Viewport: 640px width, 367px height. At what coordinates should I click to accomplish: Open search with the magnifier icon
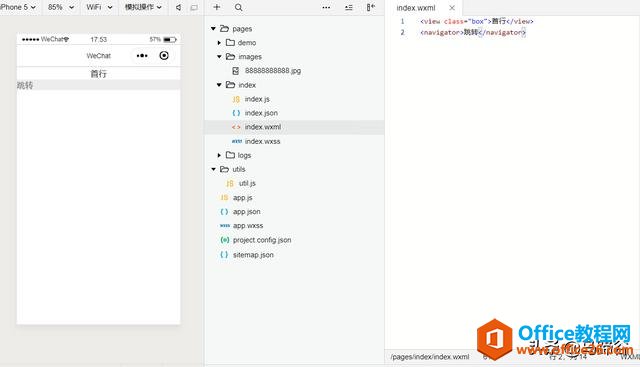[x=239, y=7]
